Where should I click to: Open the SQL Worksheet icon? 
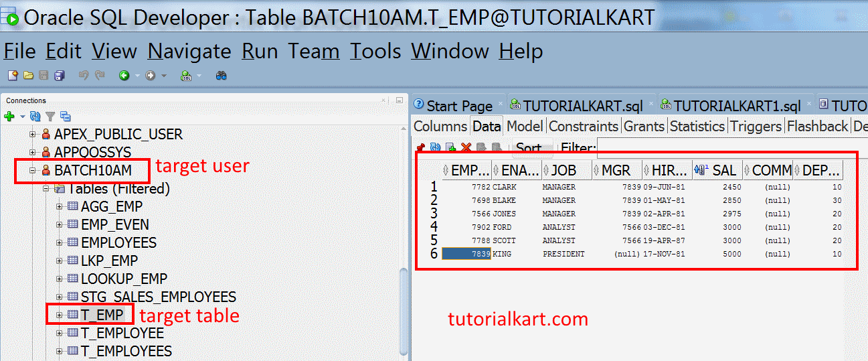point(186,76)
